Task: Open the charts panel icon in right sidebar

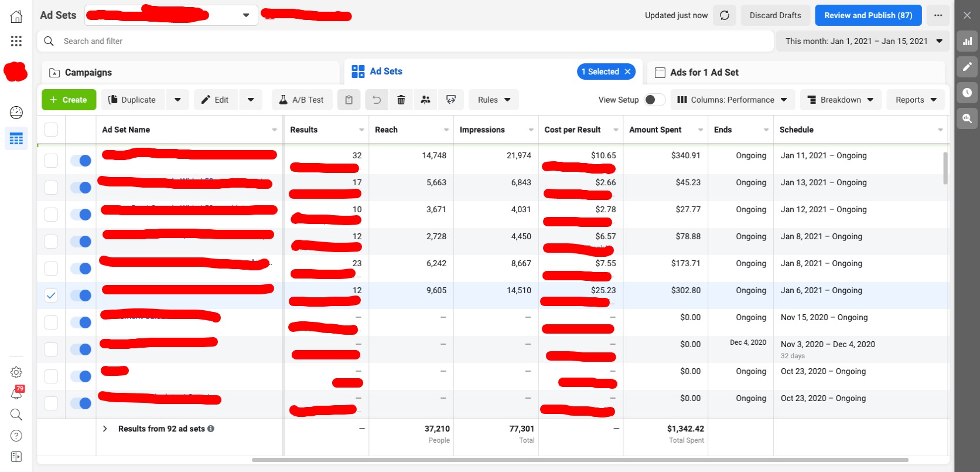Action: (x=967, y=41)
